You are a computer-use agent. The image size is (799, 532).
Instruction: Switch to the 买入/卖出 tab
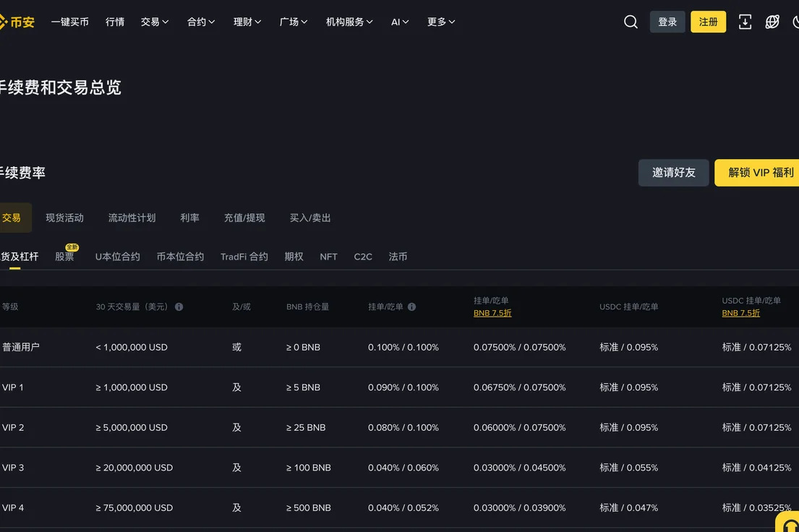(x=310, y=218)
